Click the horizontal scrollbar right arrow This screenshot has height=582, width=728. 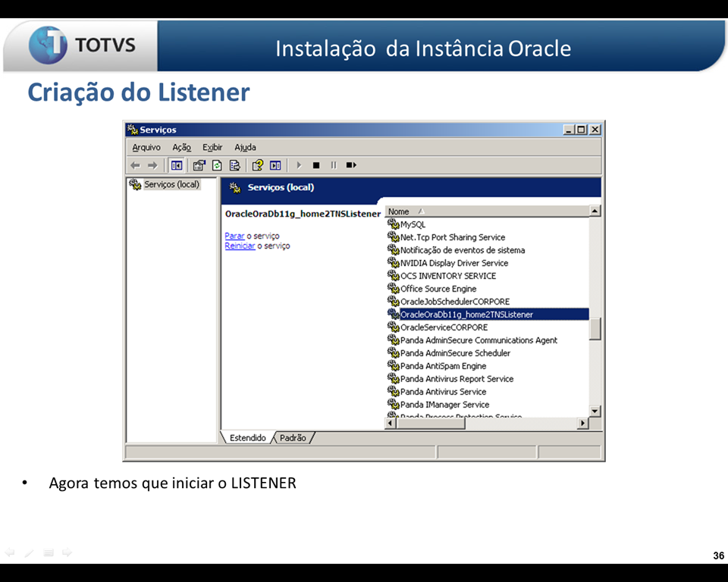583,424
